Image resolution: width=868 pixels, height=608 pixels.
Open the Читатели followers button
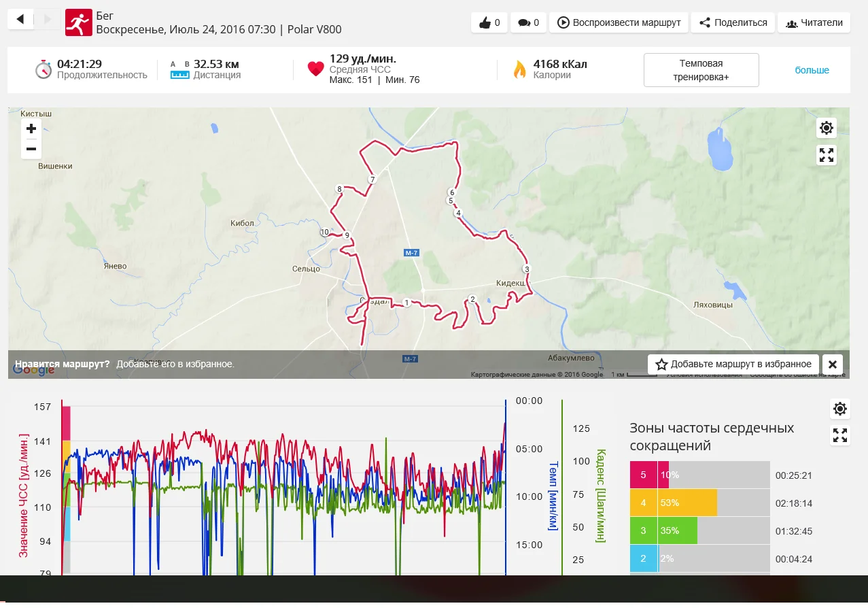814,22
